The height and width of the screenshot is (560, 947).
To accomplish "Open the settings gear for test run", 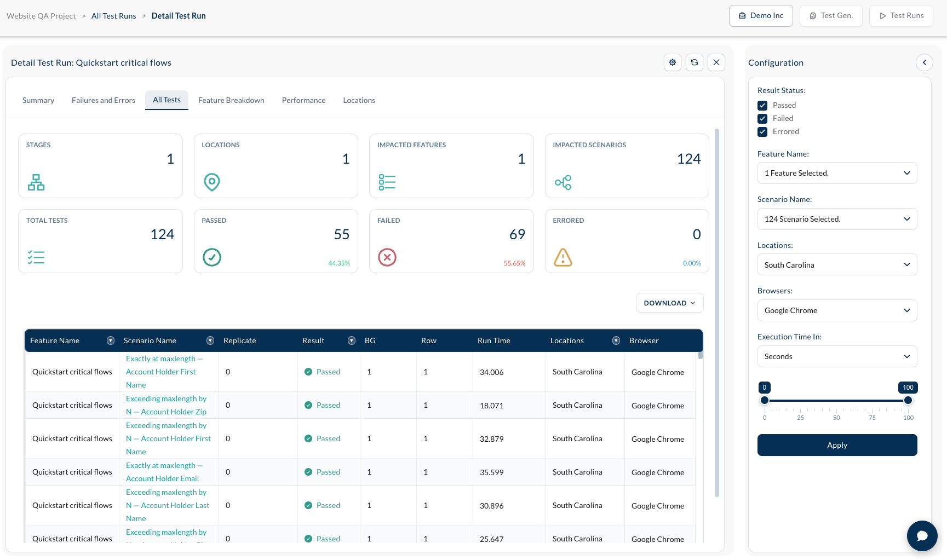I will tap(673, 62).
